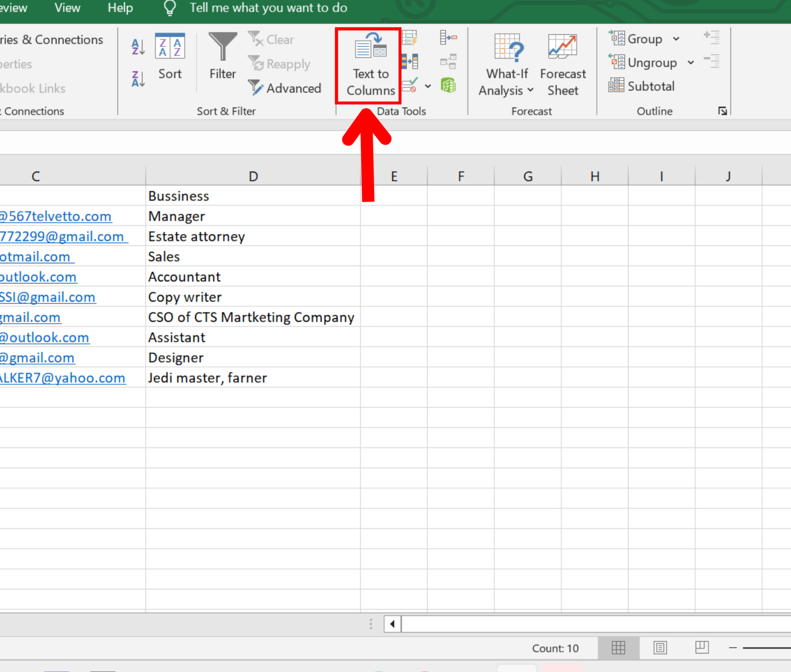The image size is (791, 672).
Task: Click the Consolidate data icon
Action: point(448,38)
